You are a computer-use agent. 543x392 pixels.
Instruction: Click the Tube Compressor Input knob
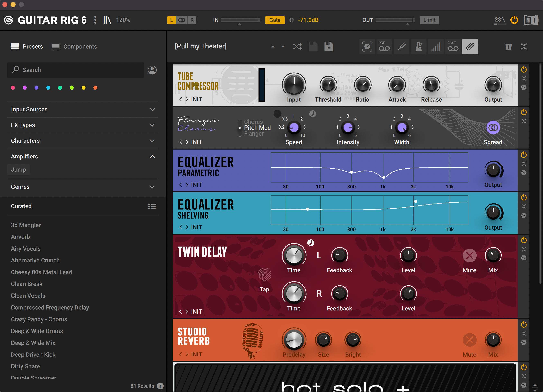tap(294, 84)
